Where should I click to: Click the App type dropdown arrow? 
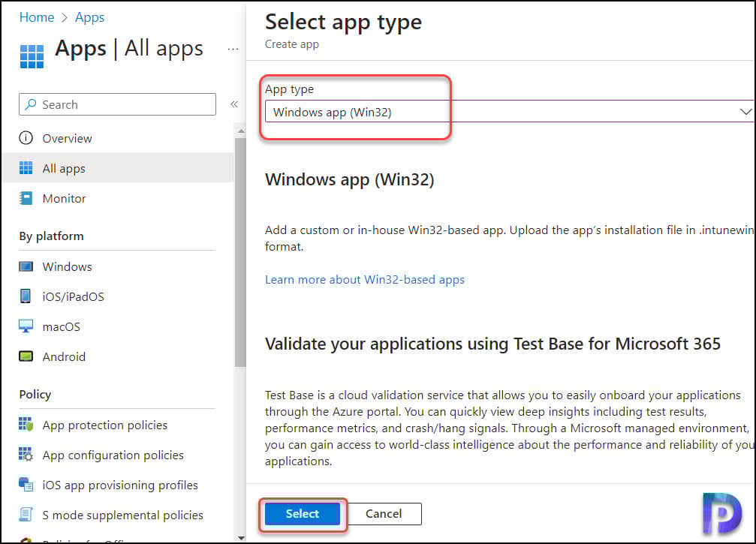click(x=745, y=112)
